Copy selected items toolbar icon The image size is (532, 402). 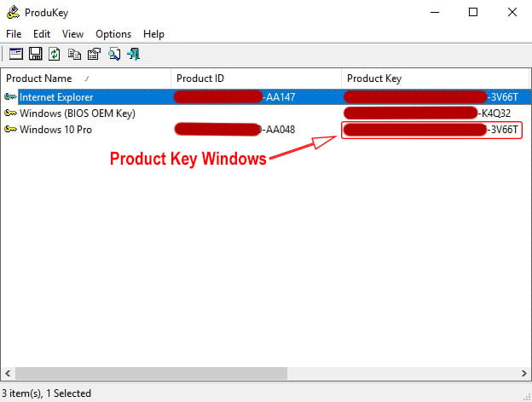pyautogui.click(x=74, y=54)
